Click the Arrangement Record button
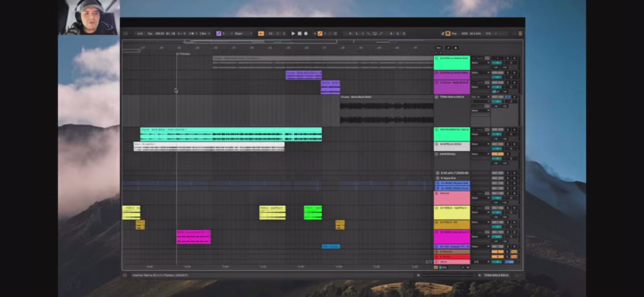The width and height of the screenshot is (644, 297). coord(306,34)
